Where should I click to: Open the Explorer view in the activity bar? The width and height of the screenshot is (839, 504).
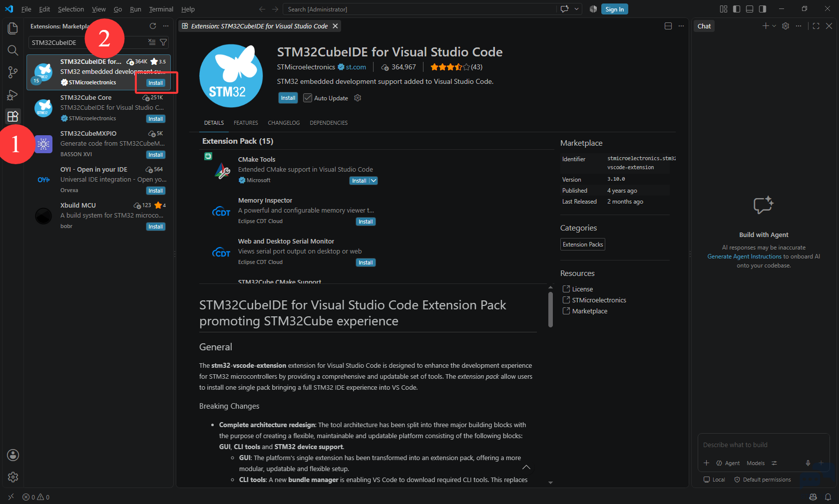[13, 28]
